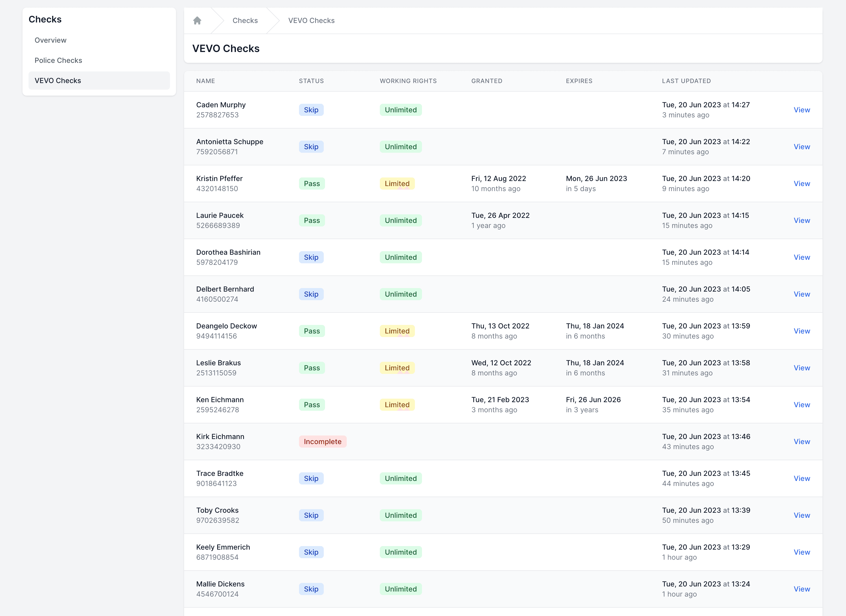View Ken Eichmann's check details
The width and height of the screenshot is (846, 616).
[x=802, y=405]
